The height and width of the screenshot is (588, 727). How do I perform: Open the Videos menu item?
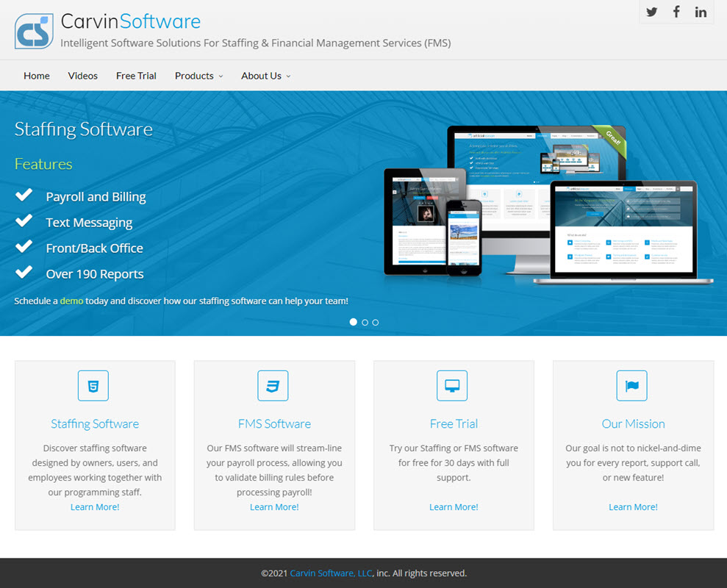(x=83, y=76)
